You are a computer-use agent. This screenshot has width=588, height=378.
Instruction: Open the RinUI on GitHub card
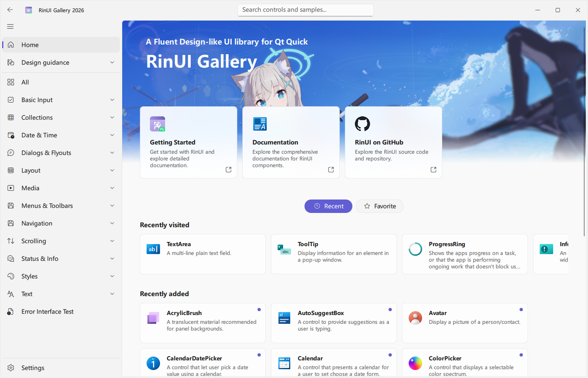click(x=394, y=142)
